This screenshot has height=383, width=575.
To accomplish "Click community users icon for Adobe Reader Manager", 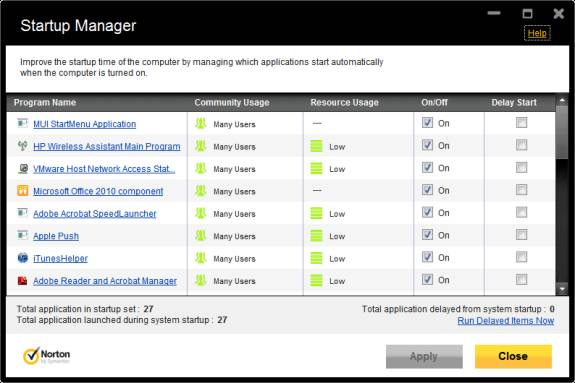I will coord(201,280).
